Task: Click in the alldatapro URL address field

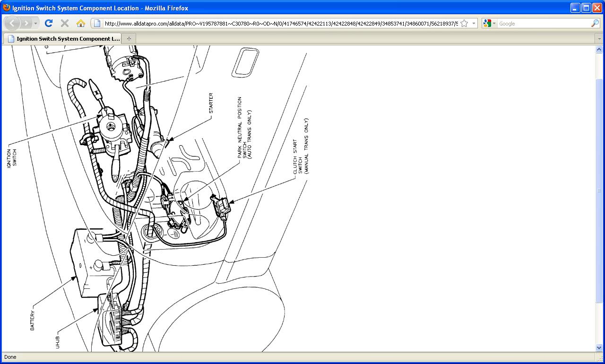Action: 279,23
